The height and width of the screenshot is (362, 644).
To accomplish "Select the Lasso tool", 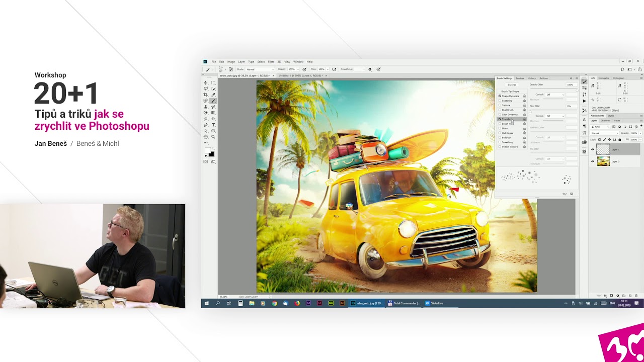I will pos(206,89).
